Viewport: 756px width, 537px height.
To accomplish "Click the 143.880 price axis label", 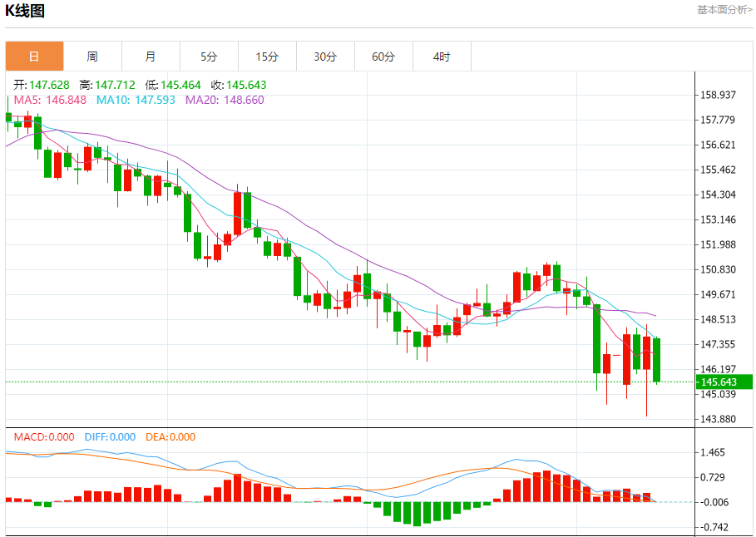I will (x=718, y=419).
